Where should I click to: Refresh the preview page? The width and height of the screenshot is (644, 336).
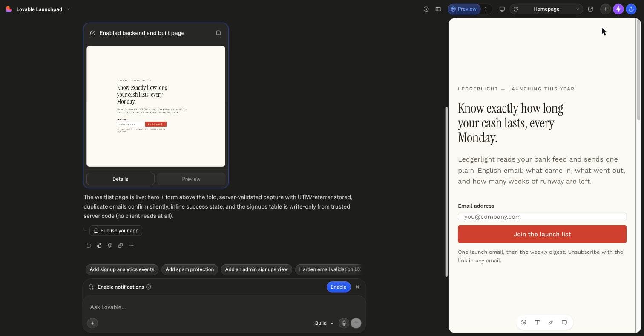point(516,9)
